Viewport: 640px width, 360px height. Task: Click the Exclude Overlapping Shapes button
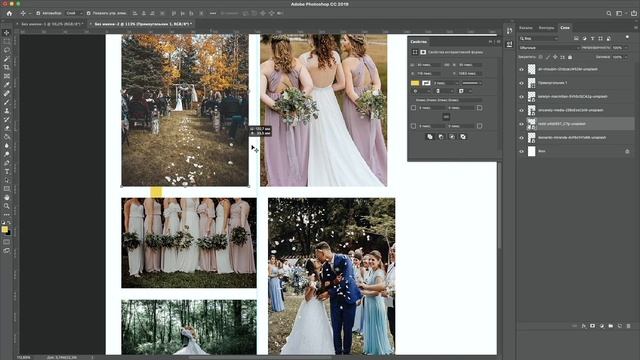tap(463, 137)
